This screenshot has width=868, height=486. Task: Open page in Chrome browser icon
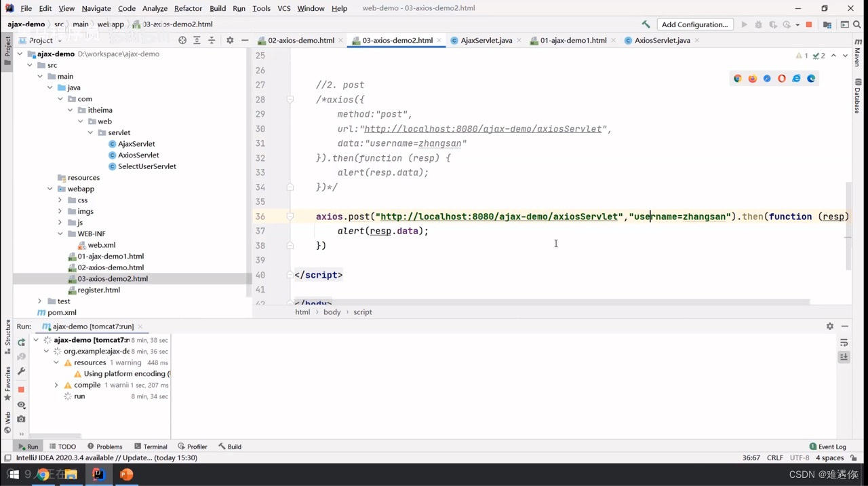(x=738, y=79)
